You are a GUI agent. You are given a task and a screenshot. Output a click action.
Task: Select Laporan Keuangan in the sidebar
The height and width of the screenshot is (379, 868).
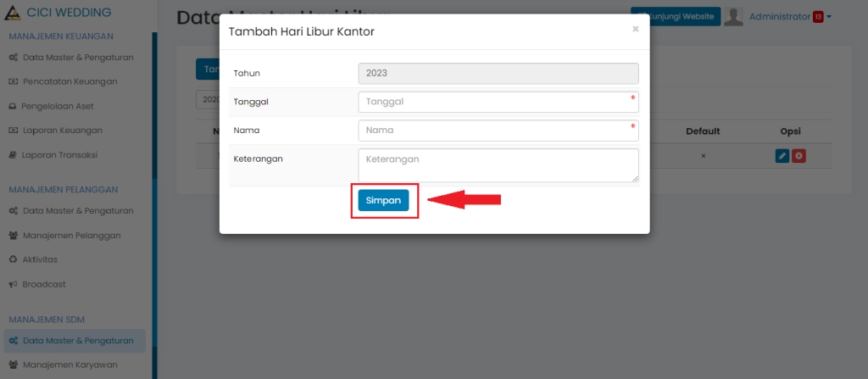[62, 131]
